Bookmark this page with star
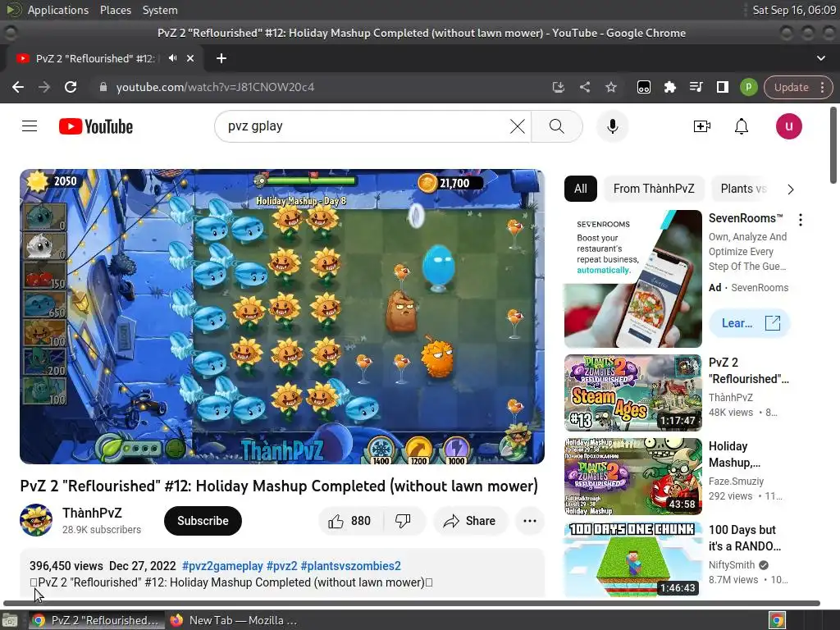Viewport: 840px width, 630px height. pyautogui.click(x=610, y=87)
